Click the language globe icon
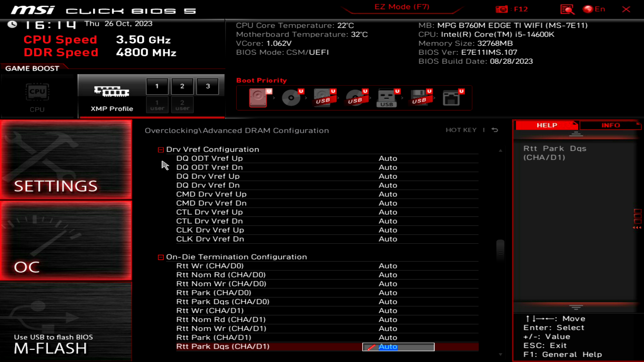The image size is (644, 362). (588, 9)
